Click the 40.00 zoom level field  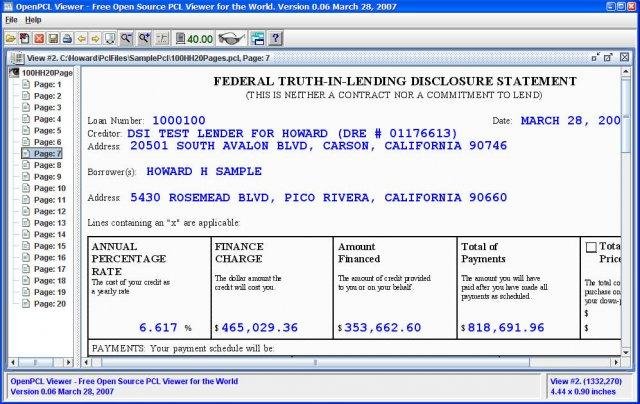[x=198, y=39]
